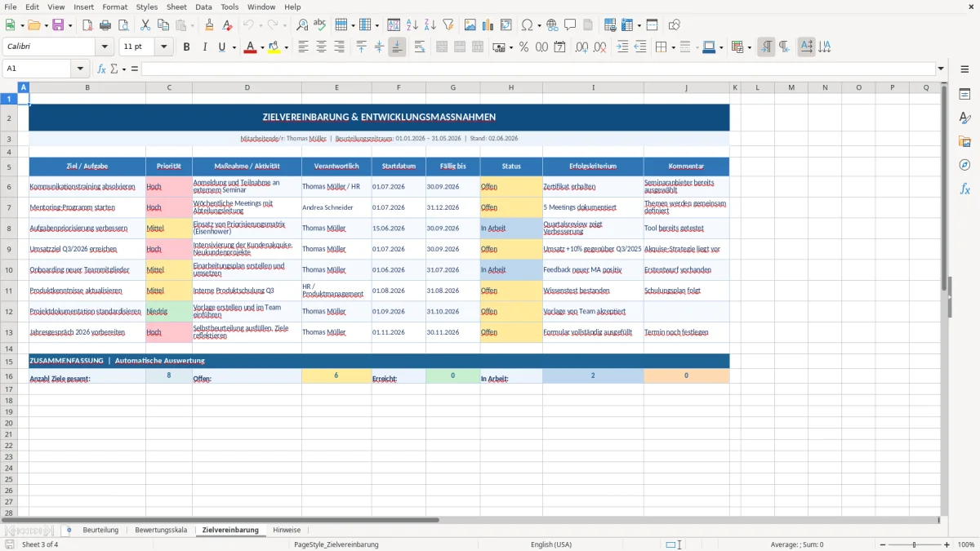Viewport: 980px width, 551px height.
Task: Click Format as Percent icon
Action: [524, 47]
